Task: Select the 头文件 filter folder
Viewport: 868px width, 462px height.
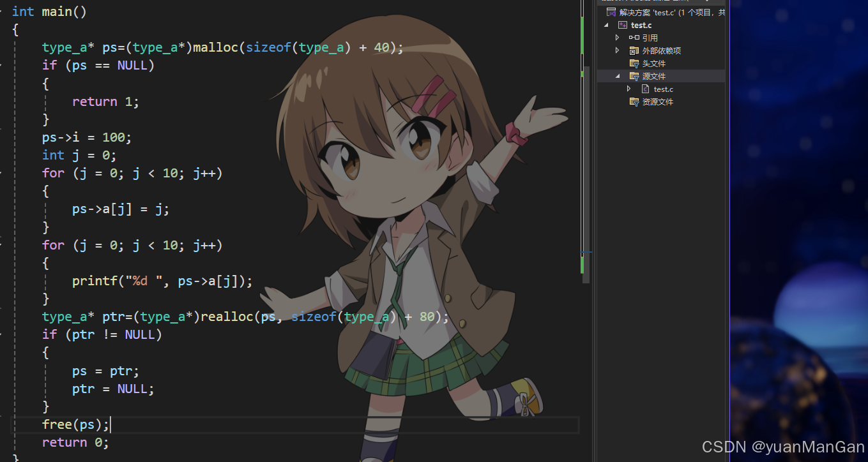Action: coord(648,63)
